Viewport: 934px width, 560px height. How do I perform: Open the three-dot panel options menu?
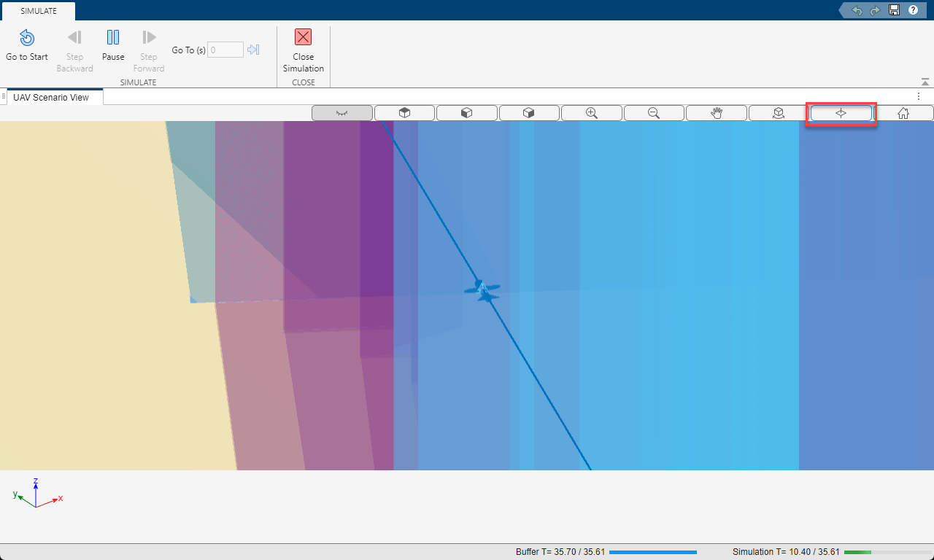pyautogui.click(x=919, y=96)
